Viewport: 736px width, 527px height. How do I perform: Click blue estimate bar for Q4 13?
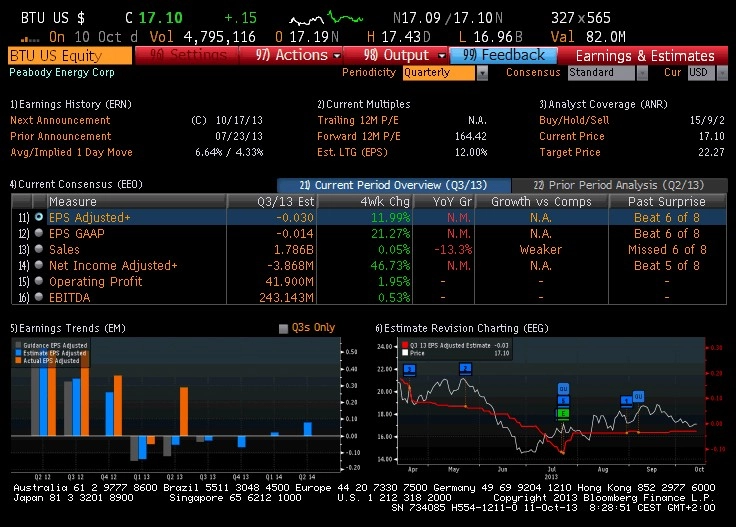pos(242,442)
